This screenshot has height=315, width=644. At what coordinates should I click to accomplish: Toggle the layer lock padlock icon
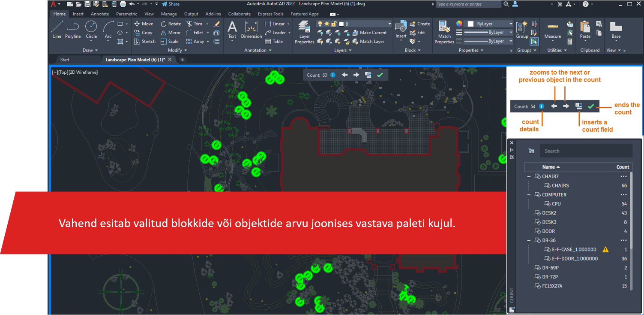(x=334, y=24)
